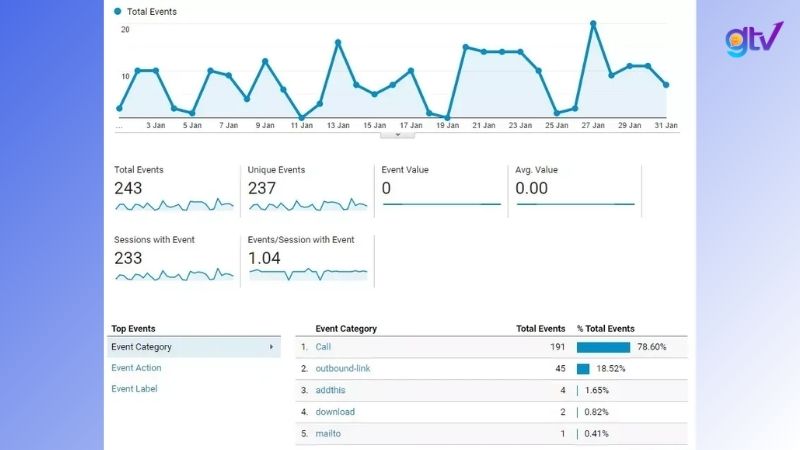Open the outbound-link event category
This screenshot has width=800, height=450.
point(343,368)
